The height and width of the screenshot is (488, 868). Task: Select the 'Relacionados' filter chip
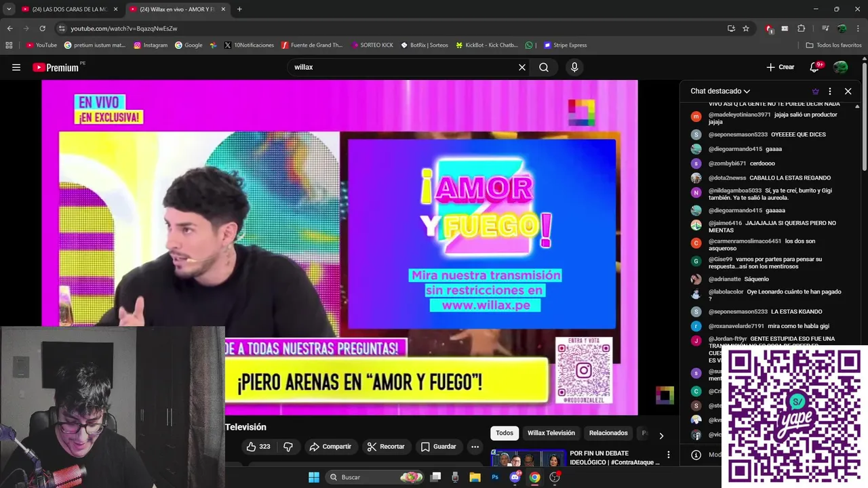pyautogui.click(x=608, y=433)
